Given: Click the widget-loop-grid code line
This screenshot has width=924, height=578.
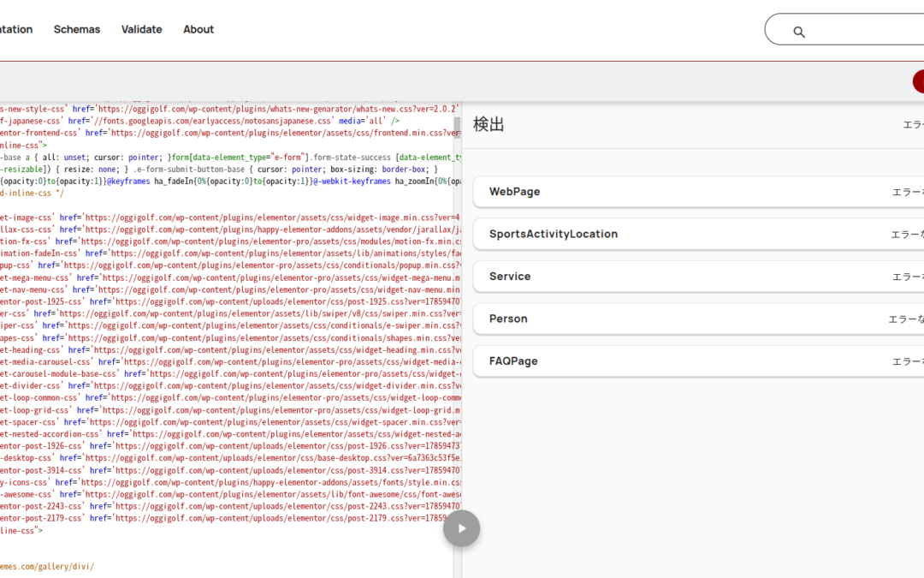Looking at the screenshot, I should (230, 410).
